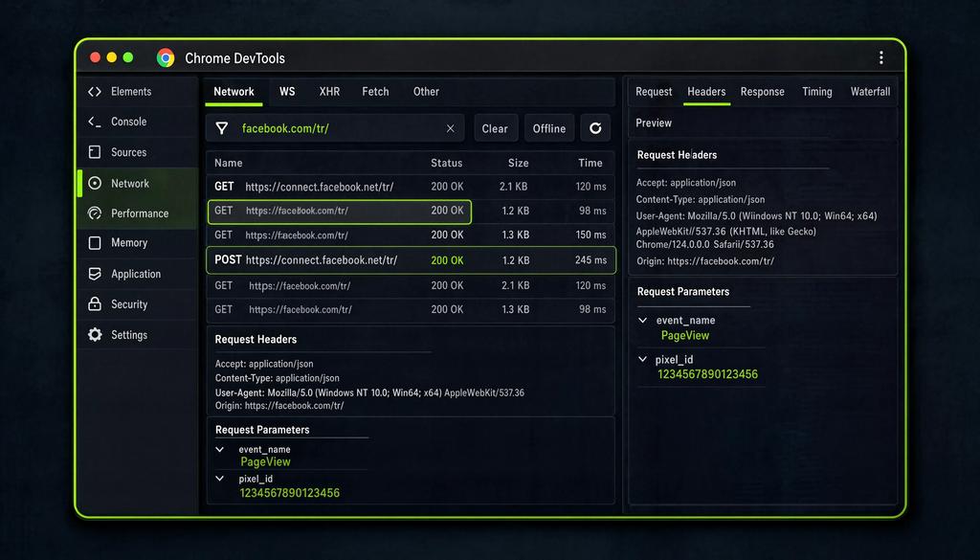Click the Chrome logo in title bar

point(166,58)
